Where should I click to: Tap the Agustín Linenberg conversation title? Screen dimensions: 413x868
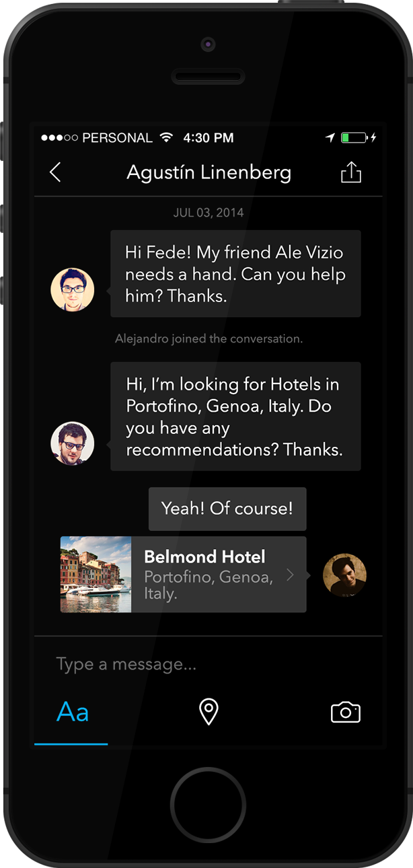tap(209, 172)
